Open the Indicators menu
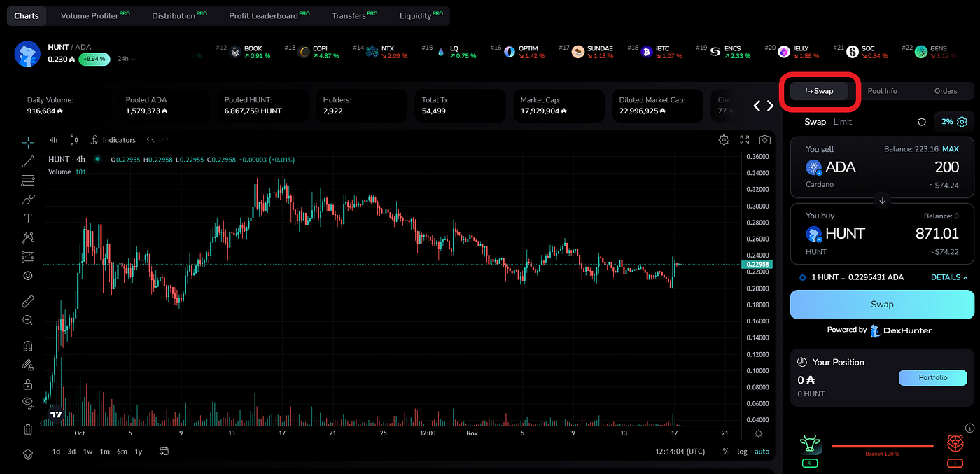This screenshot has width=980, height=474. click(x=113, y=140)
